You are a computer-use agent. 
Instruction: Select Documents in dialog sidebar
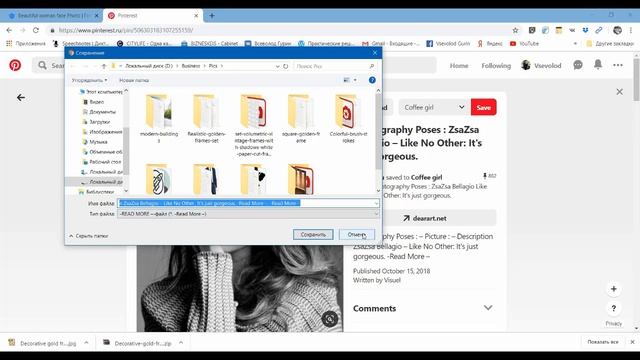[x=102, y=111]
